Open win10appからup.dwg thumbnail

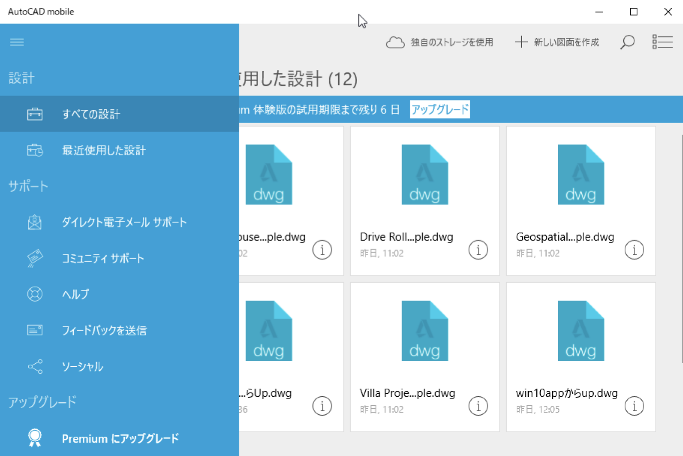[x=581, y=331]
